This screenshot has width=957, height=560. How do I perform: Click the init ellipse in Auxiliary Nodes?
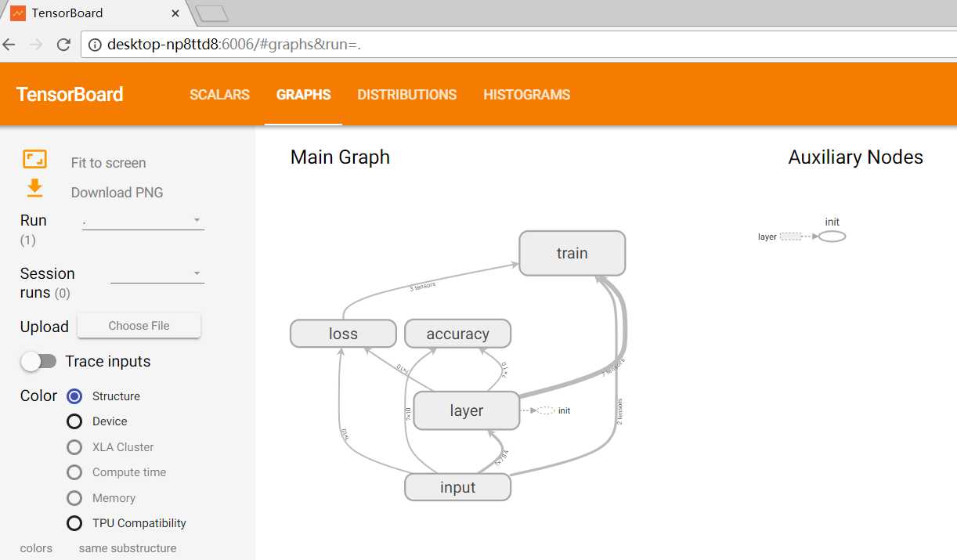[x=832, y=237]
